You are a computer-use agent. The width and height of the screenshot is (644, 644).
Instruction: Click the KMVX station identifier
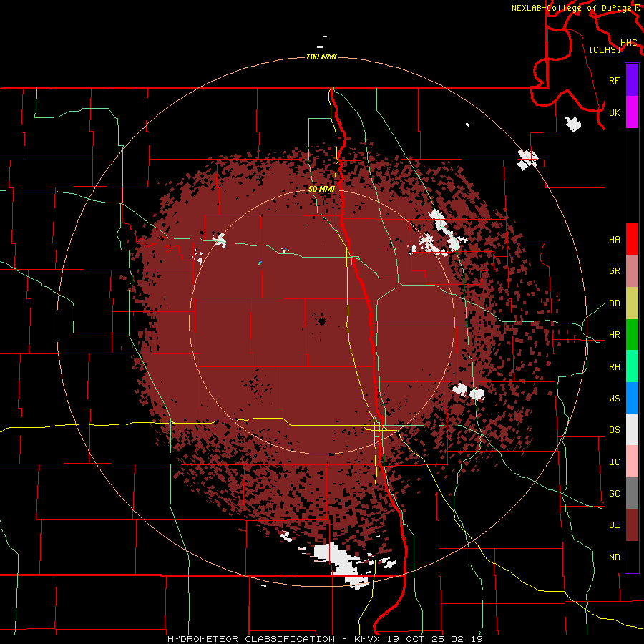click(366, 639)
